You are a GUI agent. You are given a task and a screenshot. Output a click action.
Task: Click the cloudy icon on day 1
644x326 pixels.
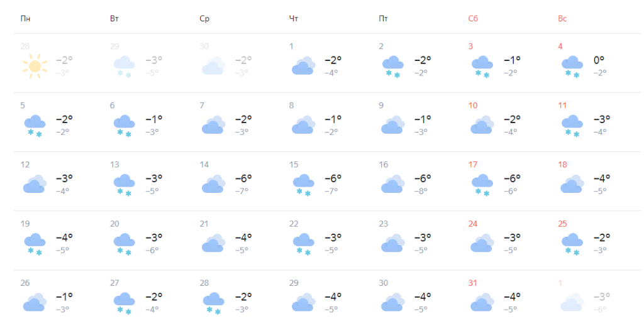click(x=303, y=65)
